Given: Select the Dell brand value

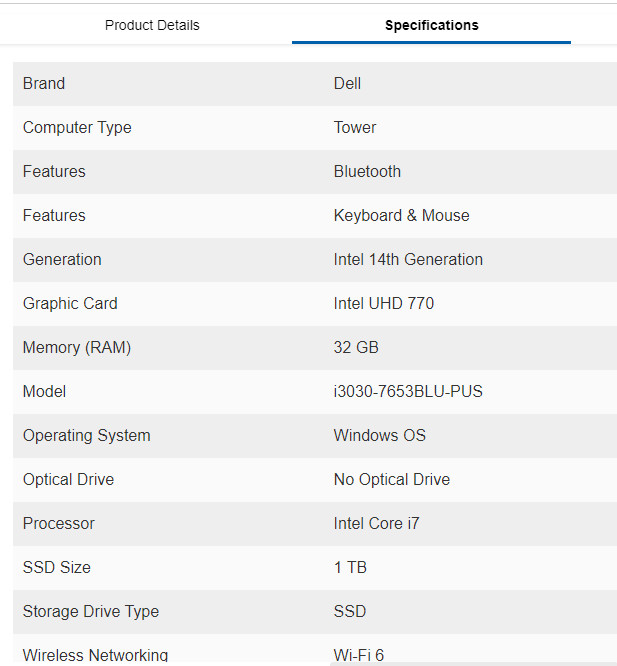Looking at the screenshot, I should [347, 84].
